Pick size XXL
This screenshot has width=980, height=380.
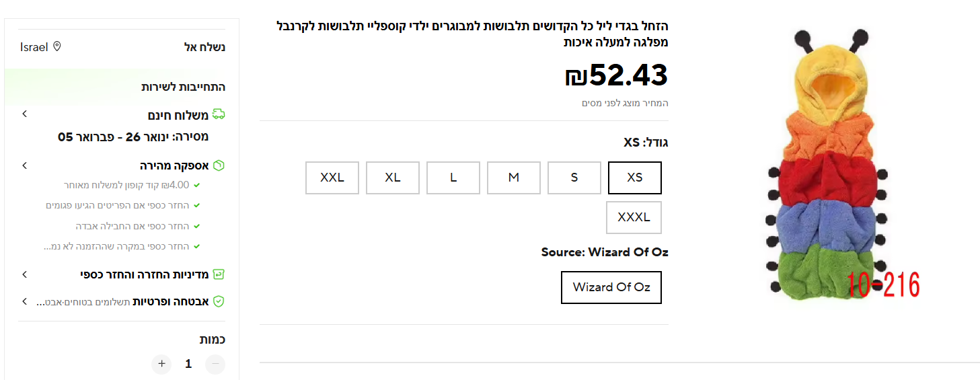coord(332,178)
